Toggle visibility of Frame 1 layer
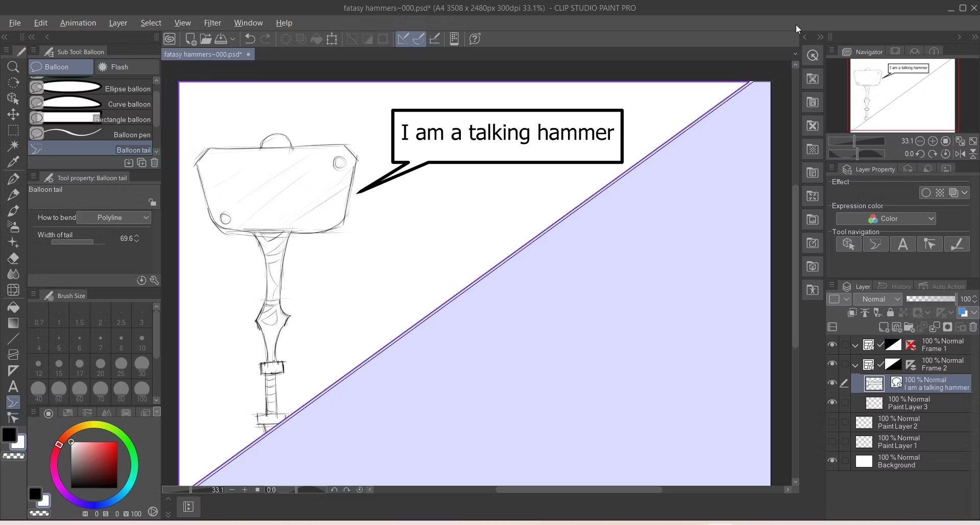This screenshot has height=525, width=980. (832, 345)
